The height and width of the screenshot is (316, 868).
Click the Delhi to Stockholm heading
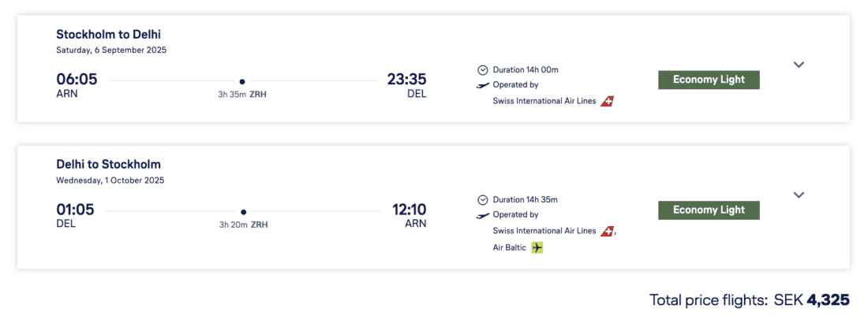pyautogui.click(x=108, y=165)
